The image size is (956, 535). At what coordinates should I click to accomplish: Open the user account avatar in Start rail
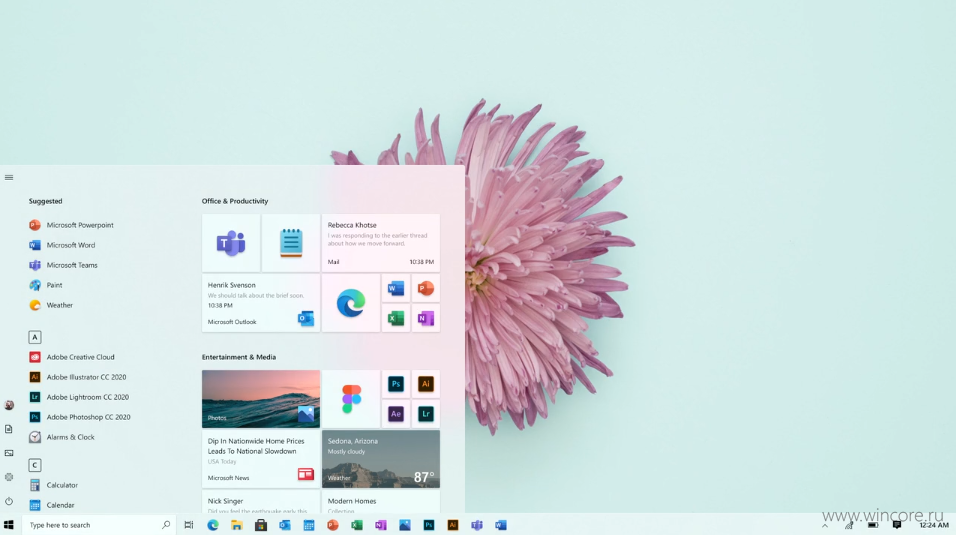[9, 405]
